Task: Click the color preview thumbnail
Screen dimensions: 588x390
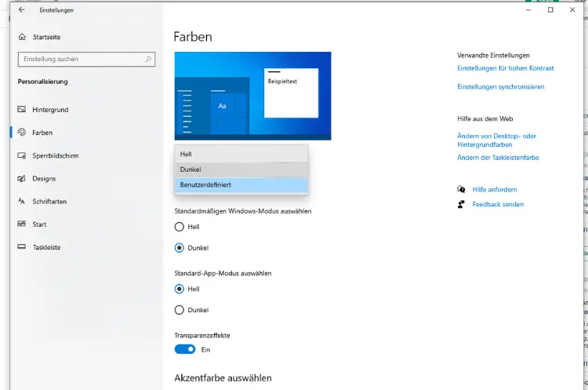Action: click(x=252, y=96)
